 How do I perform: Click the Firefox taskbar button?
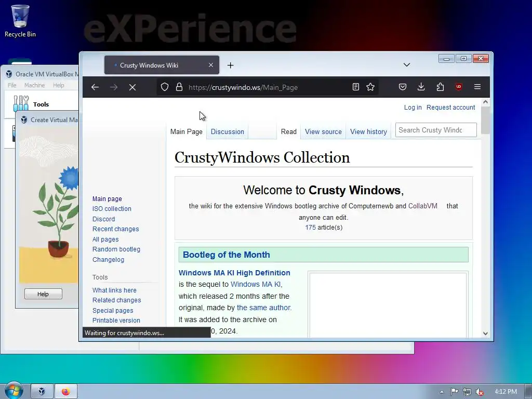pyautogui.click(x=66, y=392)
